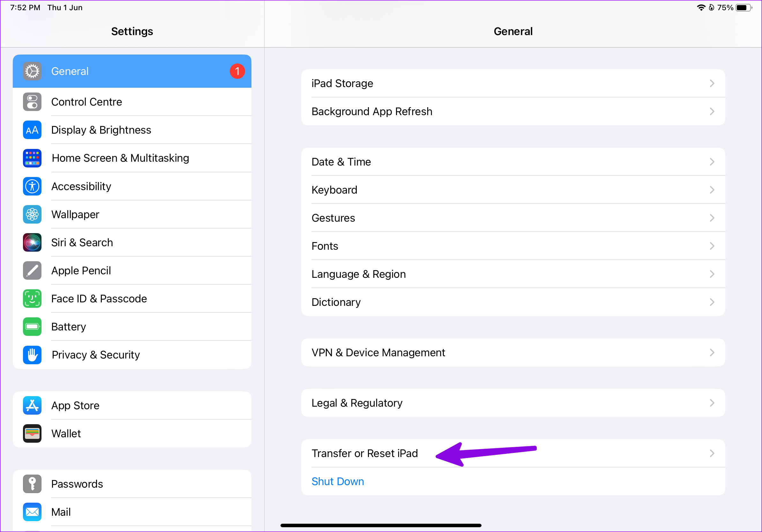Expand iPad Storage with its chevron
This screenshot has width=762, height=532.
(712, 83)
